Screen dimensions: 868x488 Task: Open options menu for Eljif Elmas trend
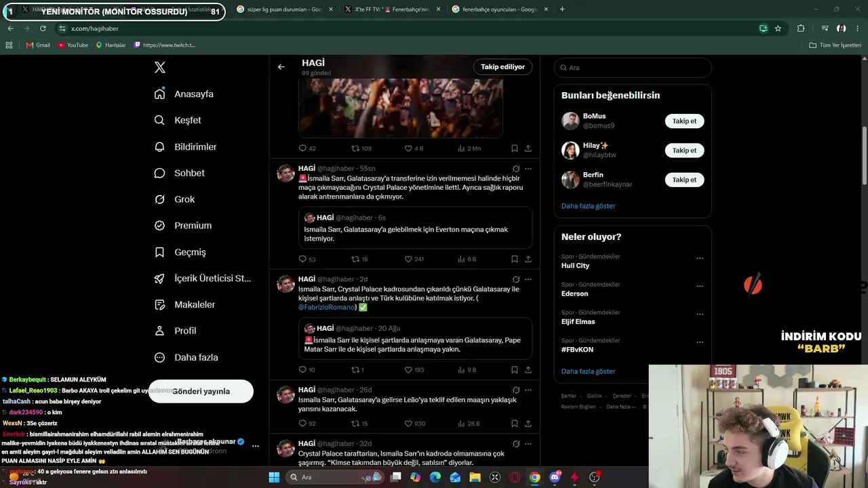(700, 314)
